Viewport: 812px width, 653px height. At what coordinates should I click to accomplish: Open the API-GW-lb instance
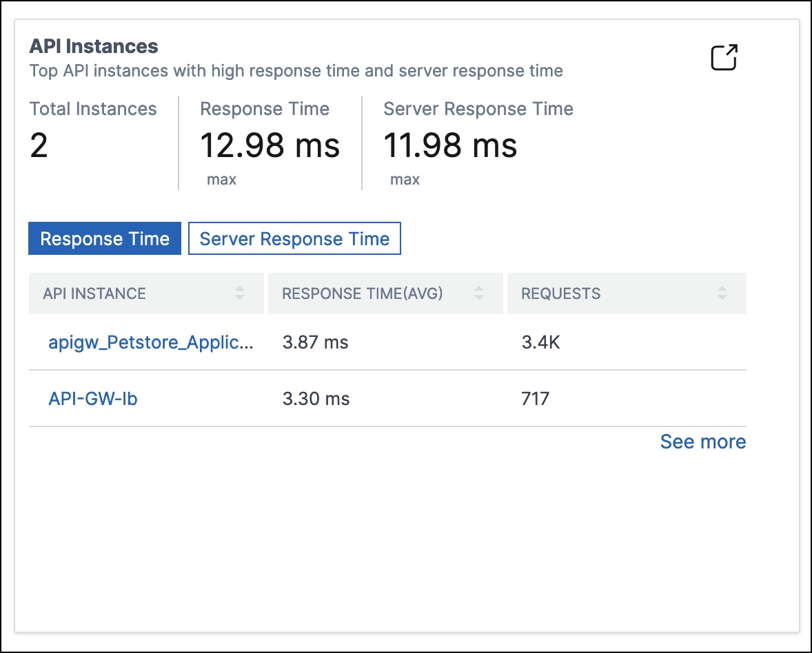tap(92, 398)
